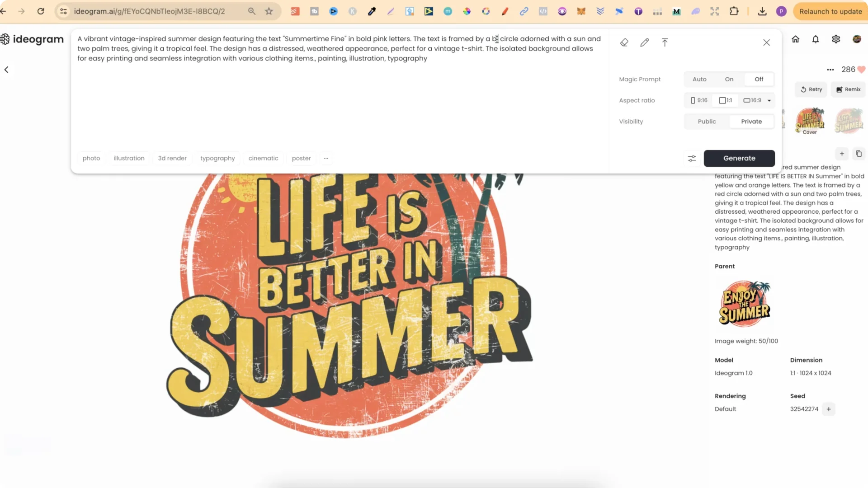Open advanced settings sliders icon
The width and height of the screenshot is (868, 488).
click(x=692, y=159)
